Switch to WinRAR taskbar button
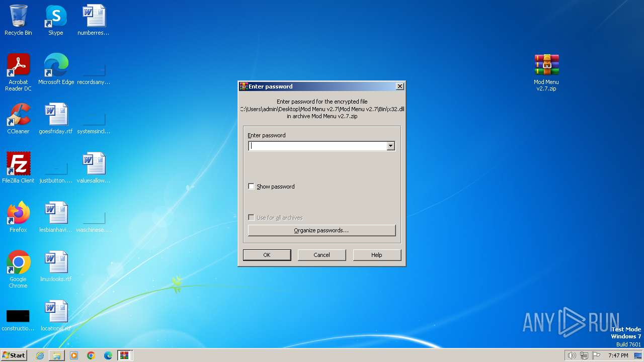Viewport: 644px width, 362px height. [x=124, y=355]
